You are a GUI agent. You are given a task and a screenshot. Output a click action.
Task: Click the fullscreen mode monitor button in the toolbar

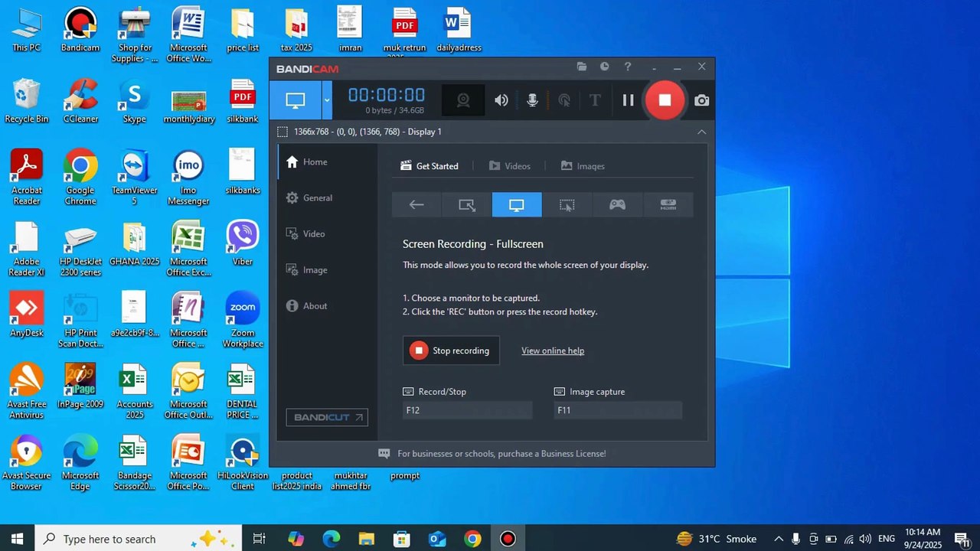coord(296,100)
